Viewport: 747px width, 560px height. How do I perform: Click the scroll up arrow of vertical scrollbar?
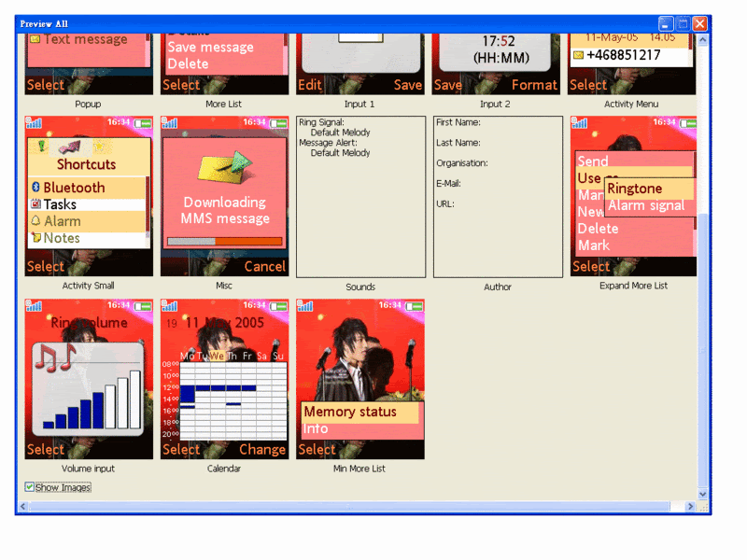coord(703,40)
